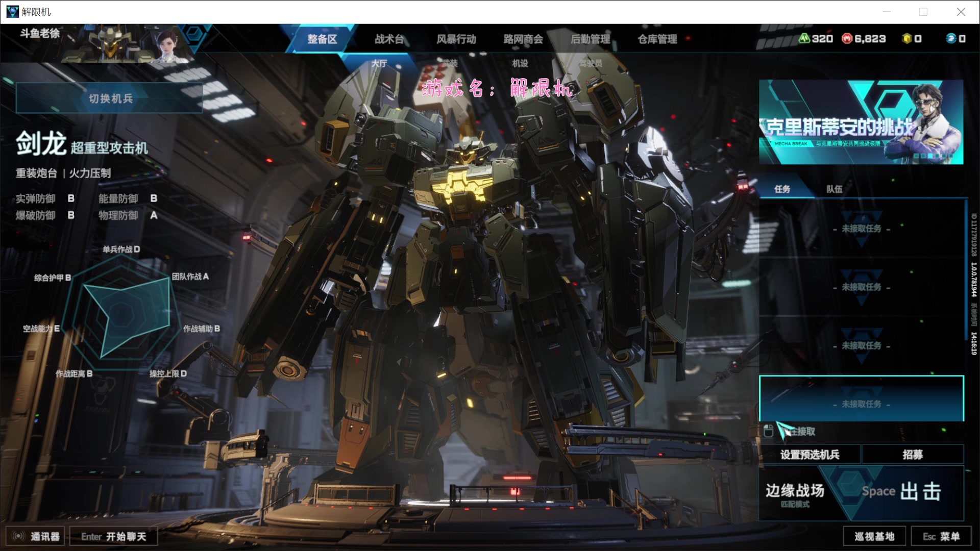
Task: Open the 设置预选机兵 preset mecha button
Action: 810,454
